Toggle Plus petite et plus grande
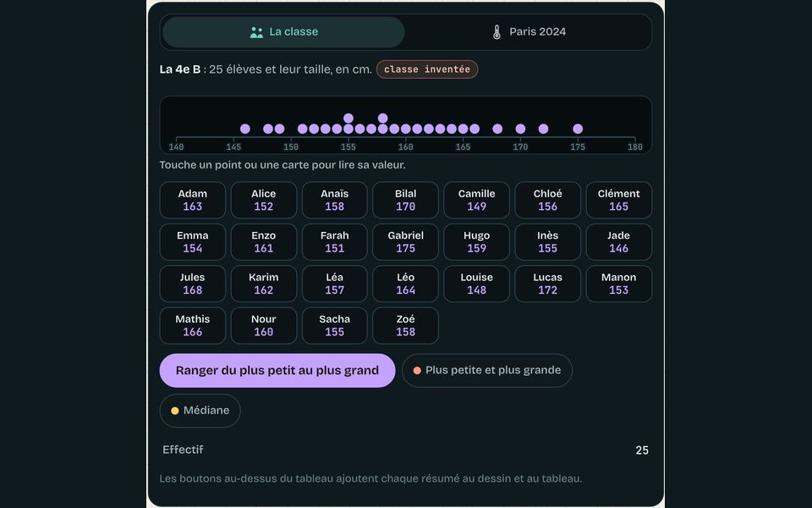The width and height of the screenshot is (812, 508). [487, 371]
